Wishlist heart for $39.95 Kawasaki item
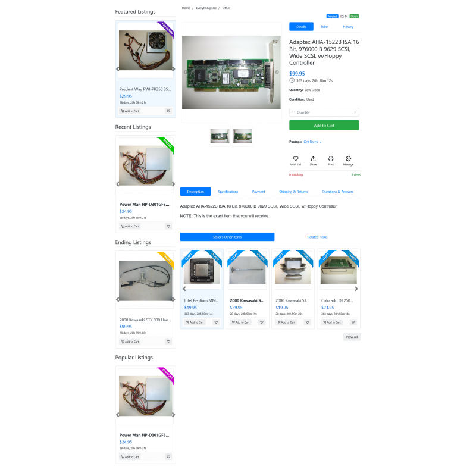The height and width of the screenshot is (476, 476). [262, 322]
